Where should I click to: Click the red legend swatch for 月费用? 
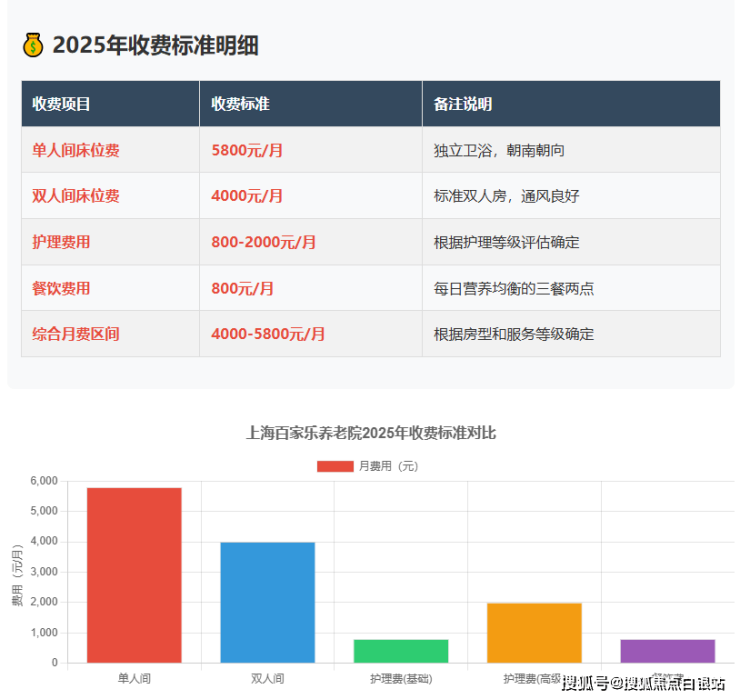[x=334, y=466]
